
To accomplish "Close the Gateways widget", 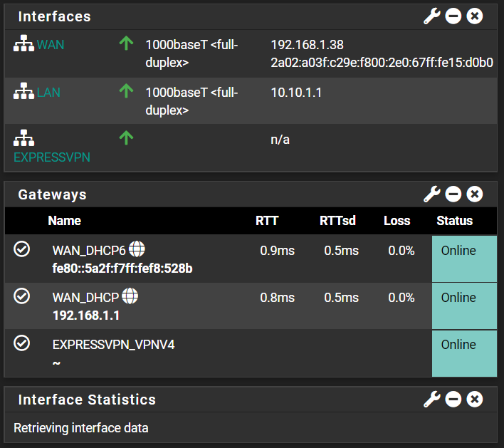I will [x=474, y=194].
